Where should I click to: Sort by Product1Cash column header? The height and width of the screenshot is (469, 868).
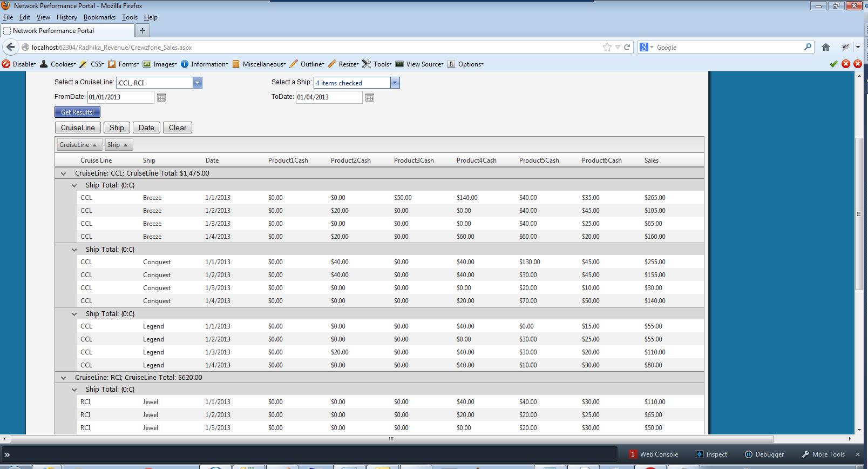(288, 160)
